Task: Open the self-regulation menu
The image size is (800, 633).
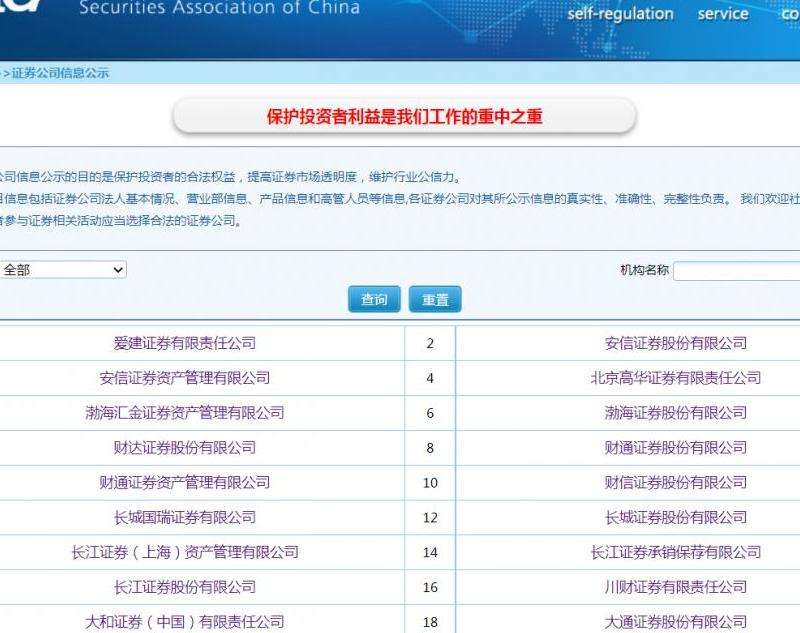Action: 620,14
